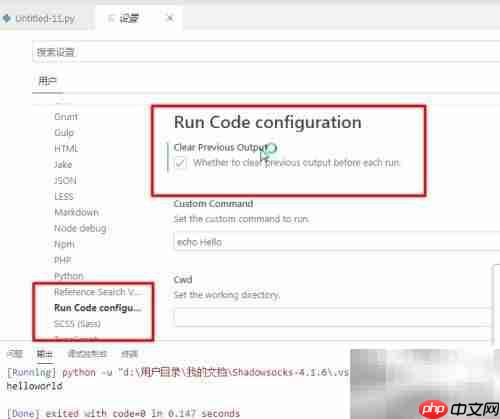Open LESS settings in the sidebar
The width and height of the screenshot is (500, 419).
click(x=63, y=196)
